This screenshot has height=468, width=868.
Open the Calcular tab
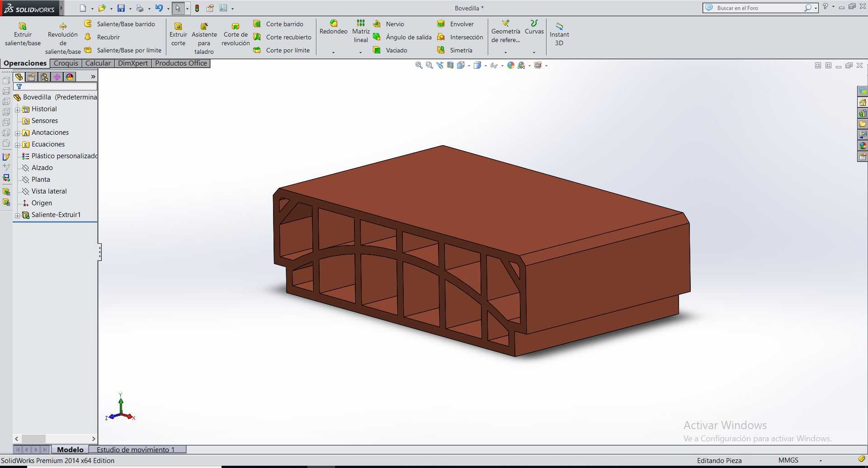pos(98,63)
